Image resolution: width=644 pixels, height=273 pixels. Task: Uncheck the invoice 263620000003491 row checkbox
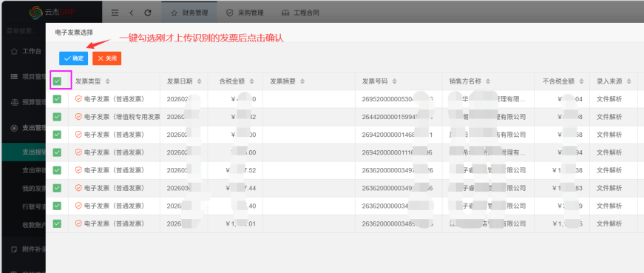tap(57, 188)
